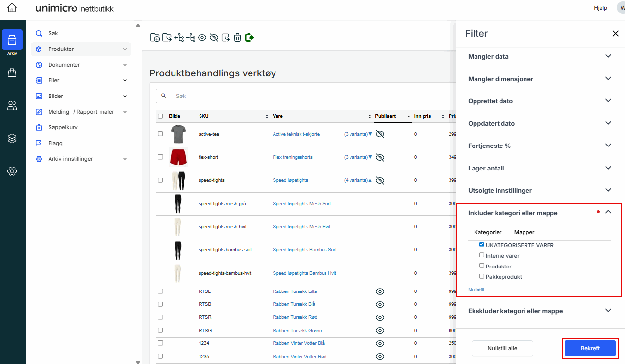Click the remove category tree icon

pos(190,38)
